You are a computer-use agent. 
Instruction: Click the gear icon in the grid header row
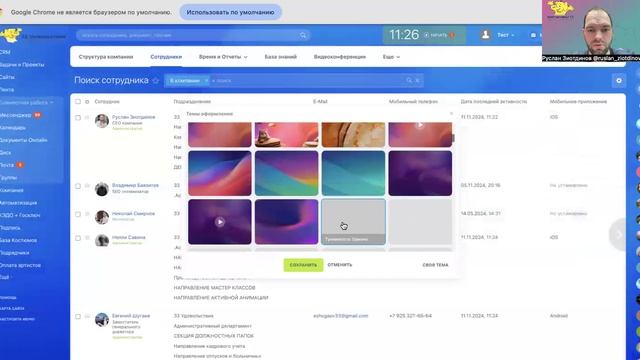(87, 102)
